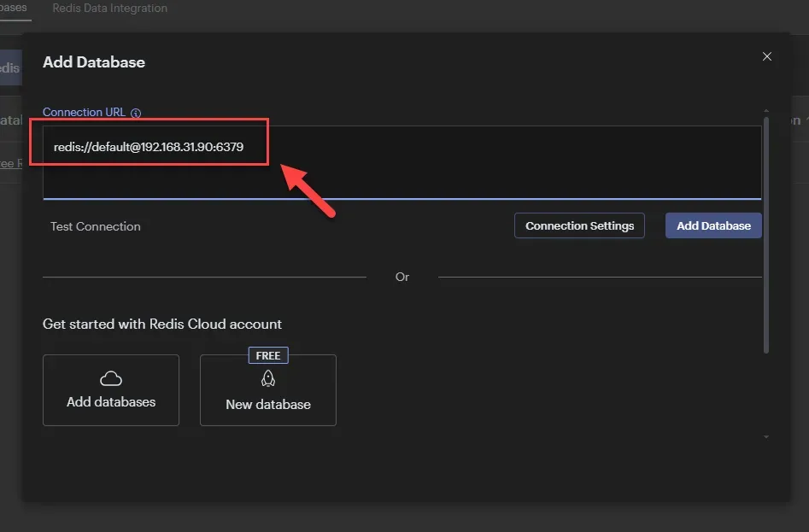Click the scrollbar down arrow in dialog
This screenshot has width=809, height=532.
click(x=766, y=436)
